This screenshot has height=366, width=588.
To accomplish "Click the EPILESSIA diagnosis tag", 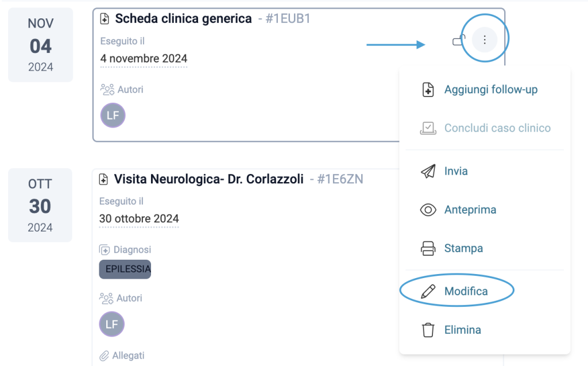I will tap(125, 269).
